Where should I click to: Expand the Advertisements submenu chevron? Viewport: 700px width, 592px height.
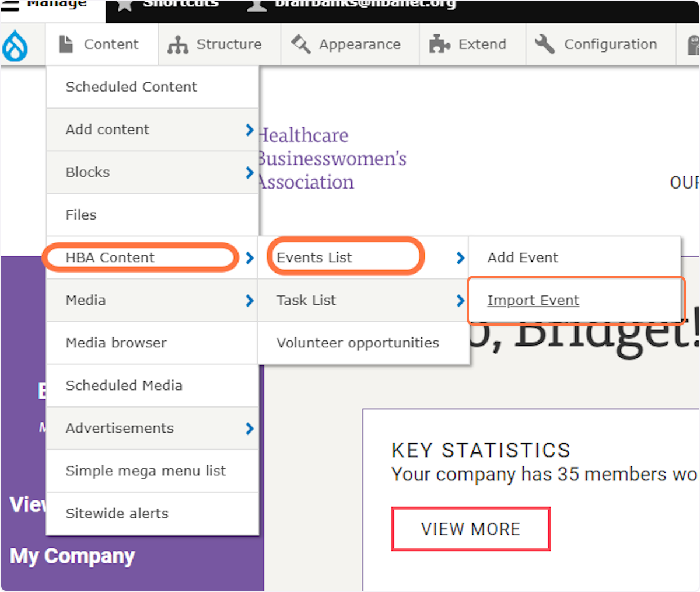pos(249,428)
